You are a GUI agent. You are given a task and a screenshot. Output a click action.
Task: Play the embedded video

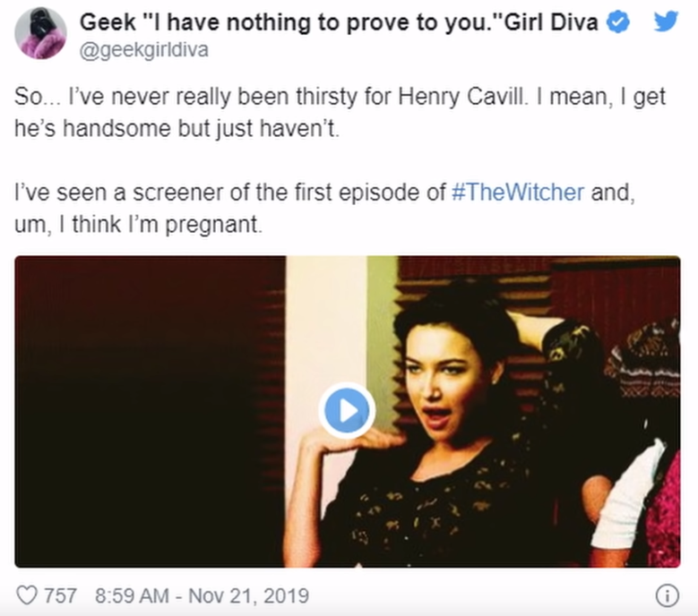(347, 411)
